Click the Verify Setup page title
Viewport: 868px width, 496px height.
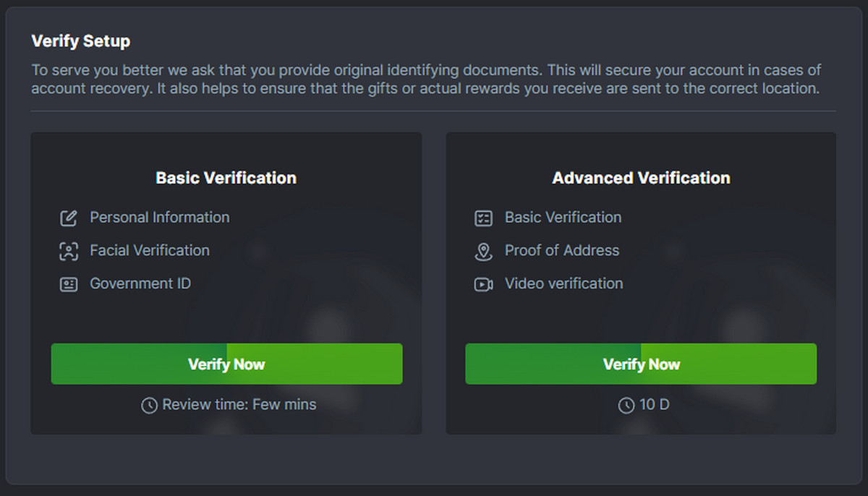[81, 41]
